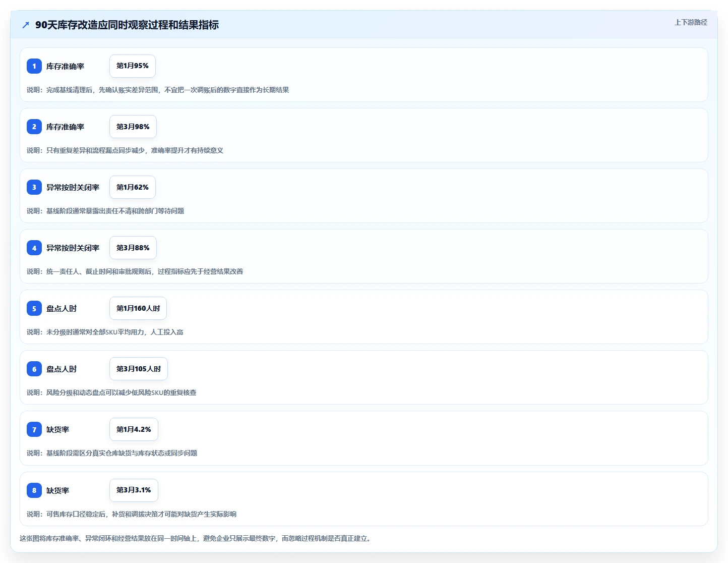Click number badge 8 for 缺货率
The width and height of the screenshot is (728, 563).
click(34, 490)
